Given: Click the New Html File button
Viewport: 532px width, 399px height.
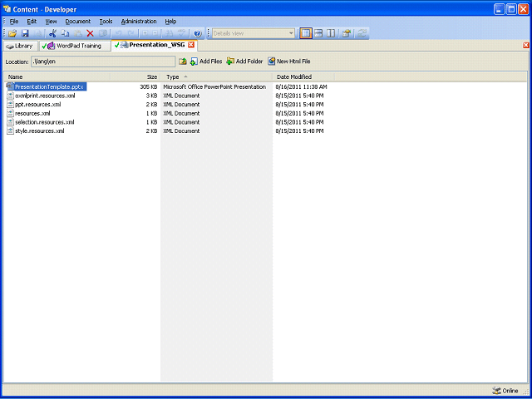Looking at the screenshot, I should coord(289,62).
